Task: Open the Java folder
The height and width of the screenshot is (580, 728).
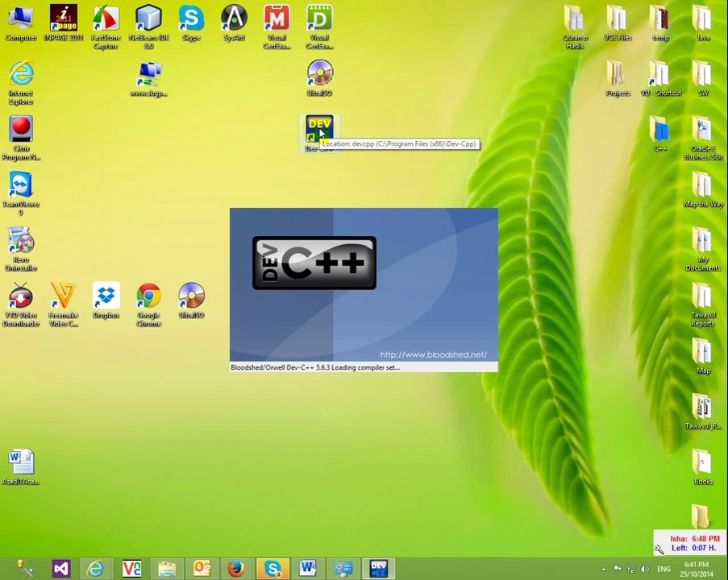Action: coord(703,23)
